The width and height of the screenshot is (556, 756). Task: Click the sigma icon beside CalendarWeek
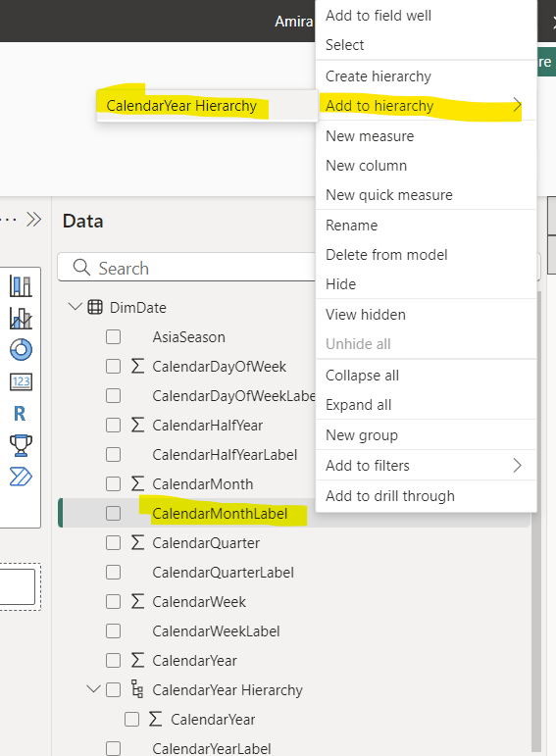pos(137,602)
